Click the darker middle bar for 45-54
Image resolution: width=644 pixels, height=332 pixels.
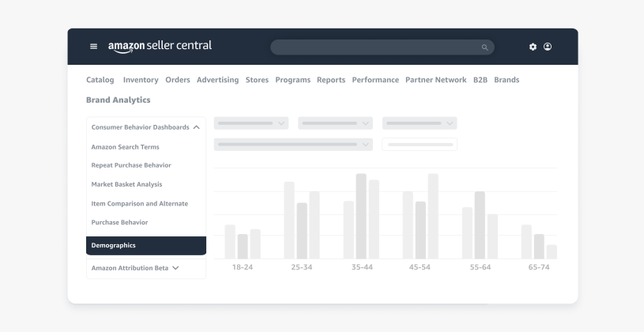click(x=420, y=230)
